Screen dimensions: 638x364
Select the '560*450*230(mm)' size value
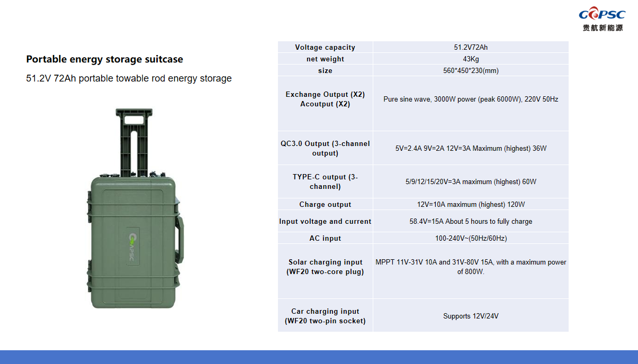471,71
